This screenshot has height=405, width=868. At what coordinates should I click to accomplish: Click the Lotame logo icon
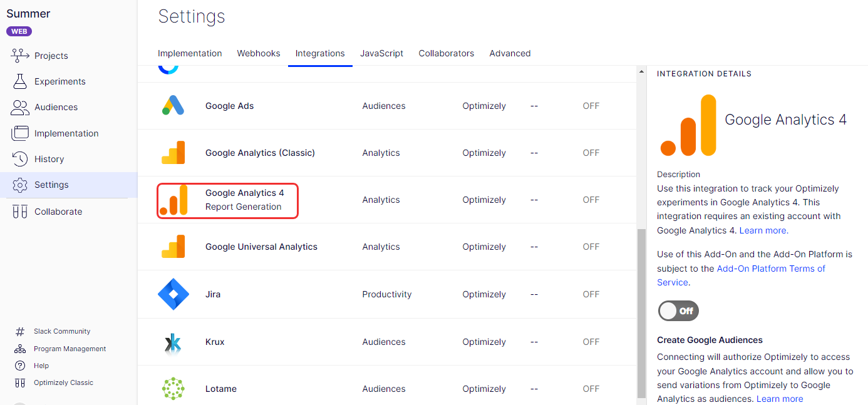tap(173, 389)
